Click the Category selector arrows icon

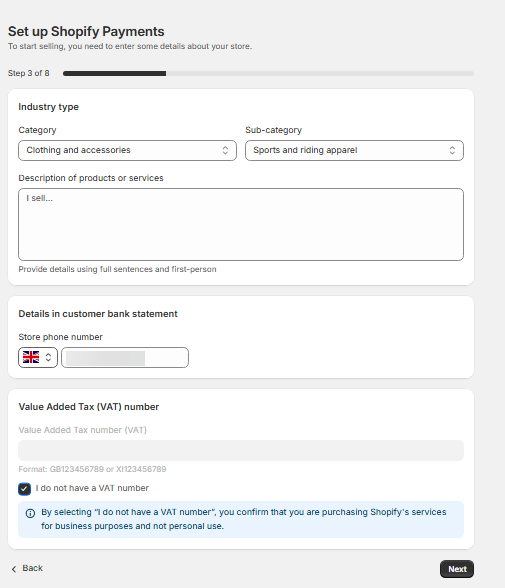pos(225,150)
